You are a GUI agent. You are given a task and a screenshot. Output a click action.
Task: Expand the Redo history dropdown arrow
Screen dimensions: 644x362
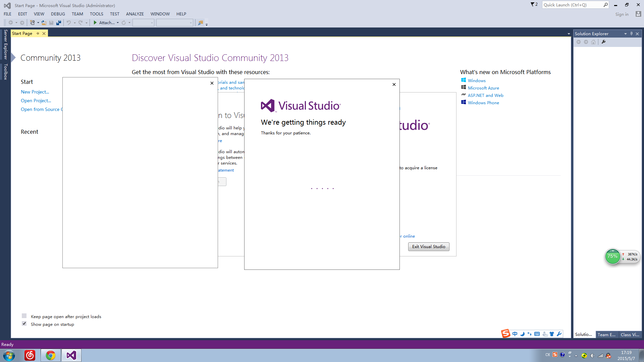86,23
